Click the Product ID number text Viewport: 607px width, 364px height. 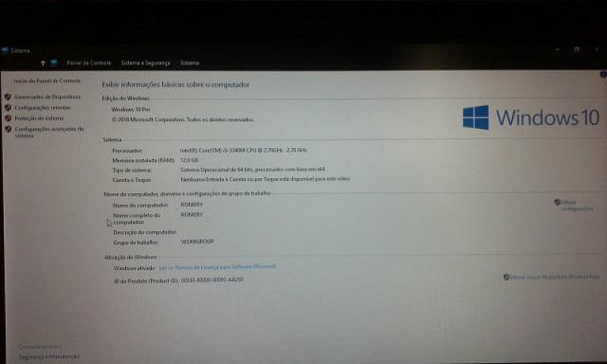coord(212,279)
